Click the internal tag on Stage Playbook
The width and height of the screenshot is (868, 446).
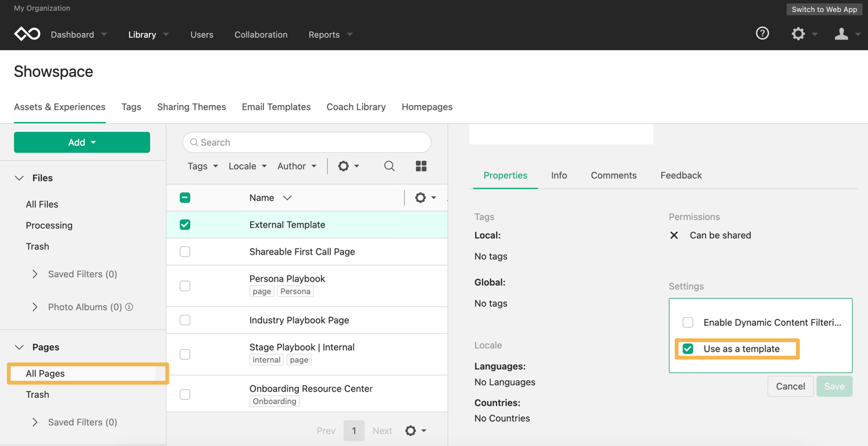pos(266,360)
